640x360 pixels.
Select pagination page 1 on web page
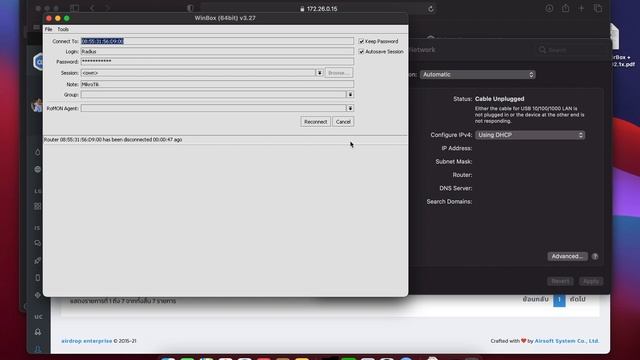click(559, 300)
